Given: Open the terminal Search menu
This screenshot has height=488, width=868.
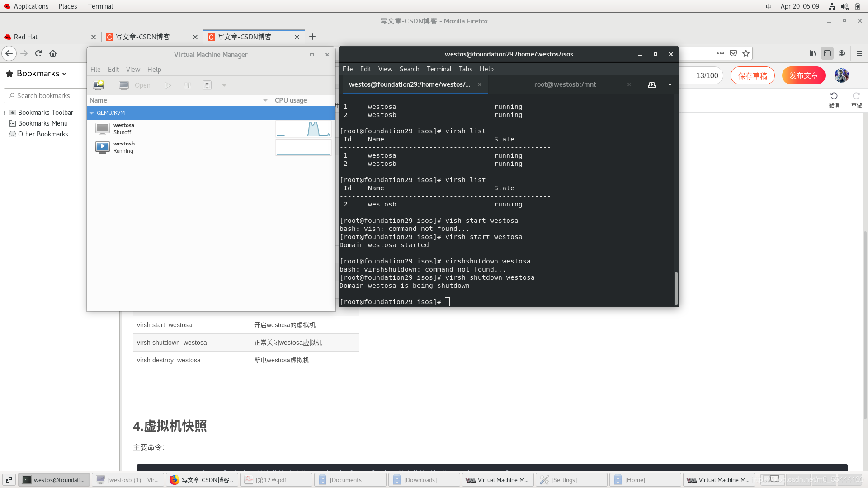Looking at the screenshot, I should pyautogui.click(x=409, y=69).
